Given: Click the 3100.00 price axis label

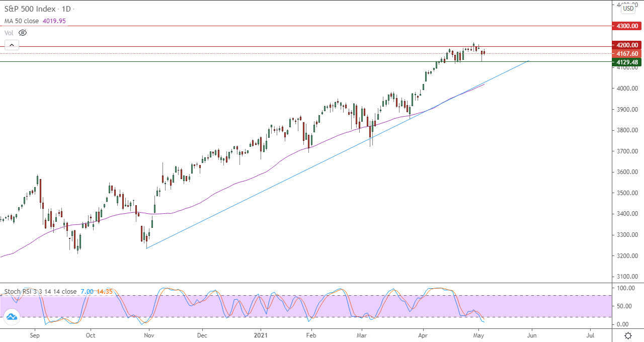Looking at the screenshot, I should click(x=626, y=277).
